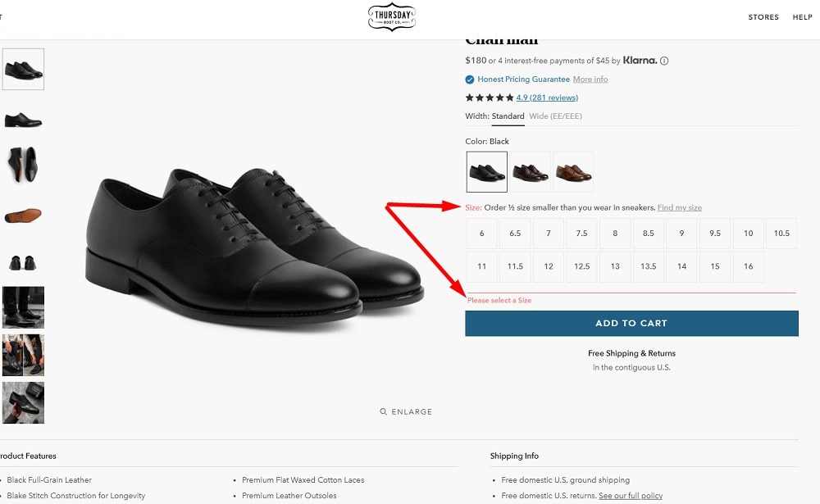Open the STORES menu
The image size is (820, 504).
(x=763, y=16)
